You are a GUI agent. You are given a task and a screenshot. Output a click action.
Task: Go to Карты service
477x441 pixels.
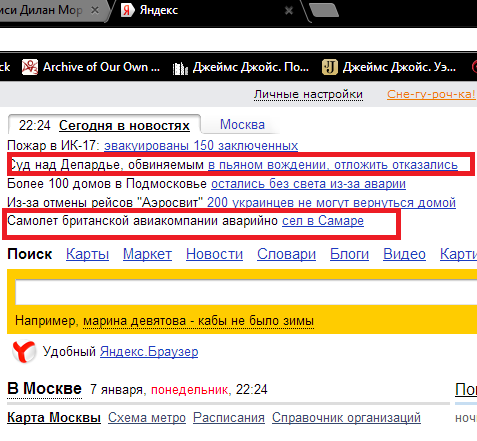coord(87,254)
